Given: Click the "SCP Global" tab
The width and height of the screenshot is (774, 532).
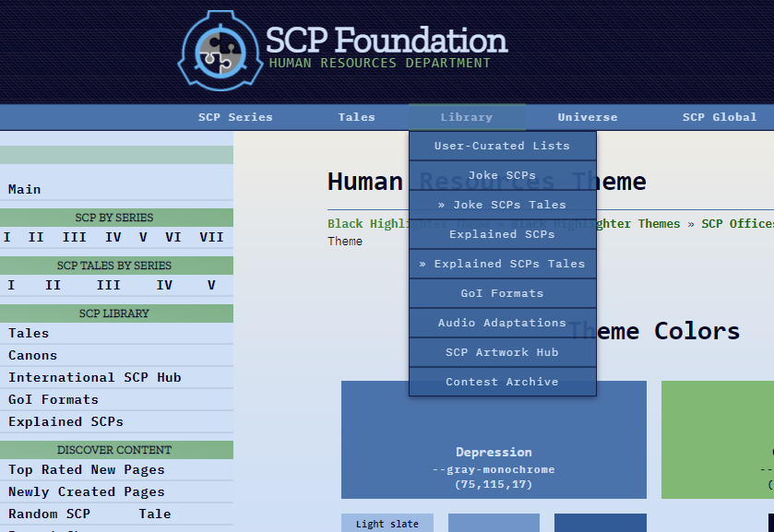Looking at the screenshot, I should [x=720, y=117].
